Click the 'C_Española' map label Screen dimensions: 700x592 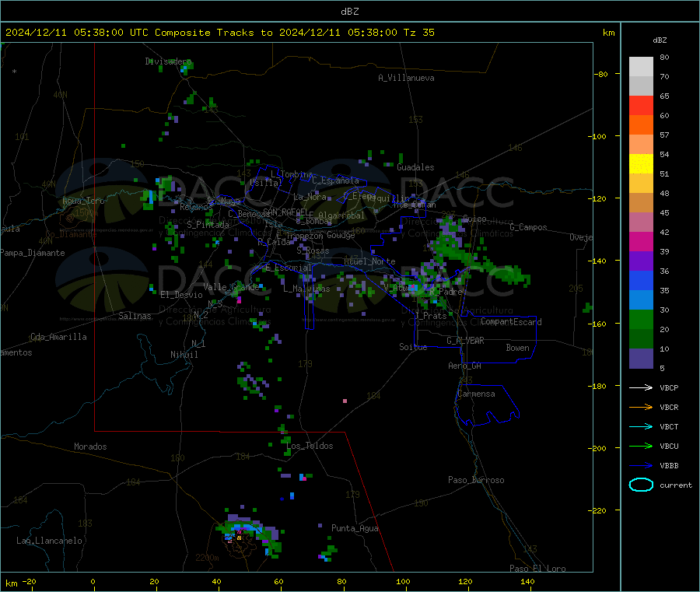click(x=335, y=180)
